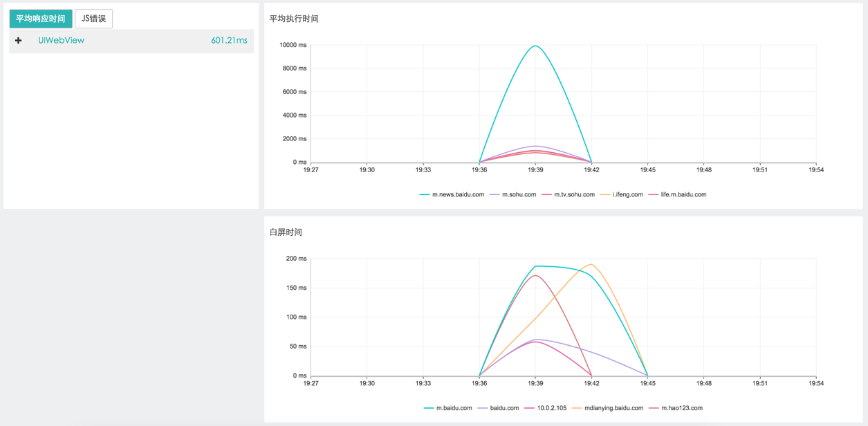Toggle m.tv.sohu.com legend series
The height and width of the screenshot is (426, 868).
pos(568,195)
